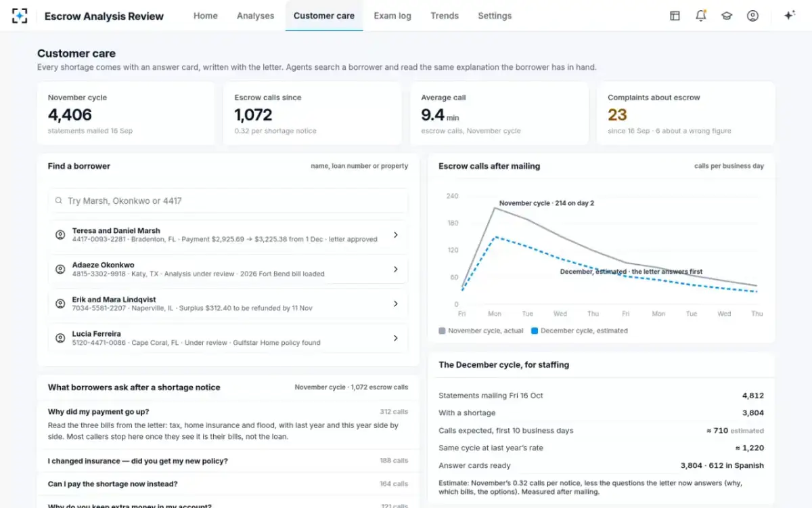The width and height of the screenshot is (812, 508).
Task: Expand 'Can I pay the shortage now instead?'
Action: point(228,484)
